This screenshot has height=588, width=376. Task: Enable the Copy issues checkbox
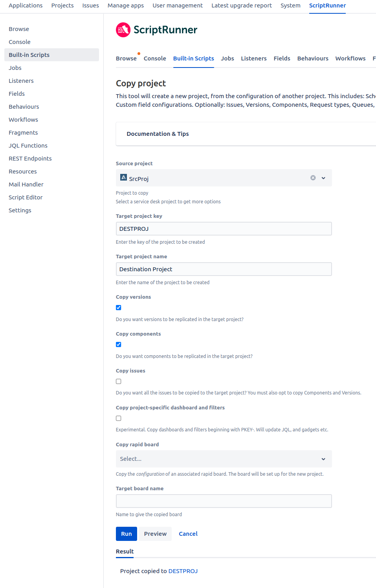point(119,382)
